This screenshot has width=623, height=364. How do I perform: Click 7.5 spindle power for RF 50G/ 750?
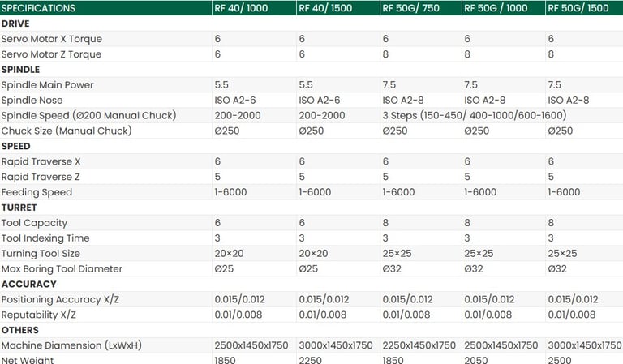click(389, 85)
